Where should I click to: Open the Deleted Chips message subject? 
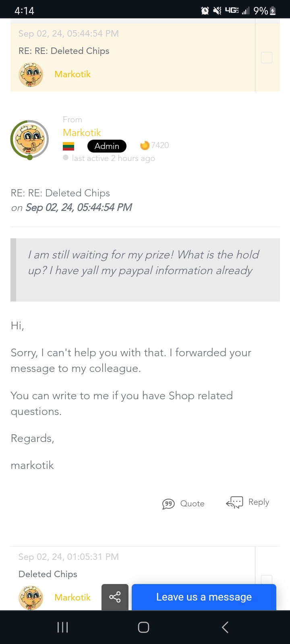click(x=48, y=574)
